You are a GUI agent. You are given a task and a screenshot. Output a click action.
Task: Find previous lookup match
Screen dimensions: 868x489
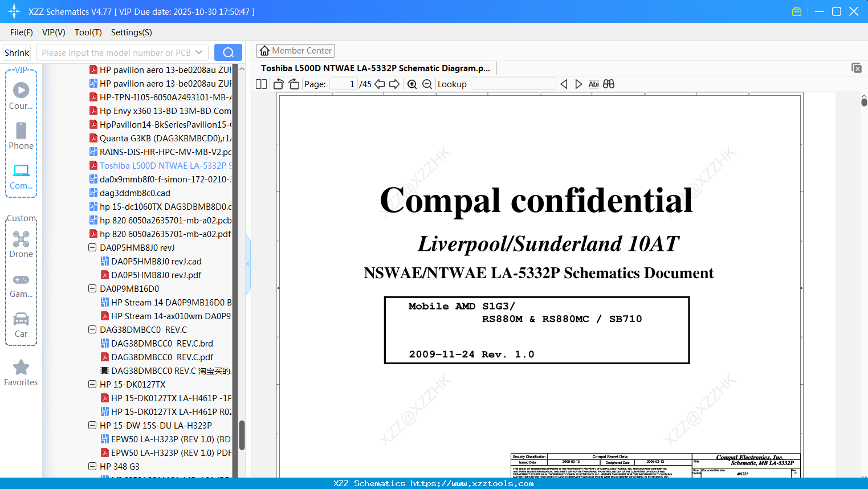[564, 84]
